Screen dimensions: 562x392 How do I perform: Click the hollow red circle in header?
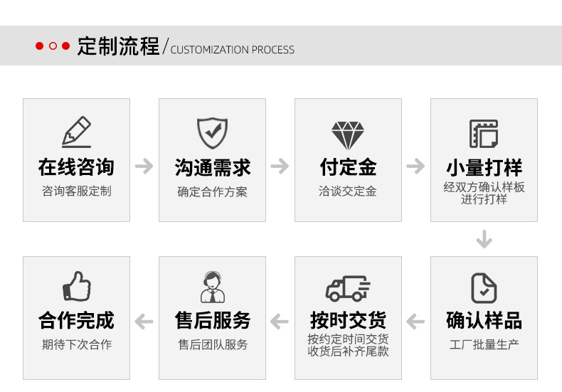(x=53, y=47)
